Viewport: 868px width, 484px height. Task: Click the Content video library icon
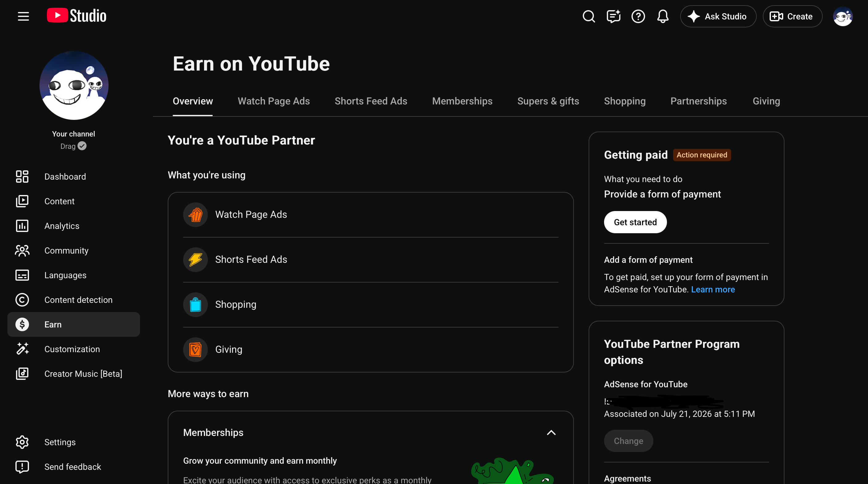(x=22, y=201)
